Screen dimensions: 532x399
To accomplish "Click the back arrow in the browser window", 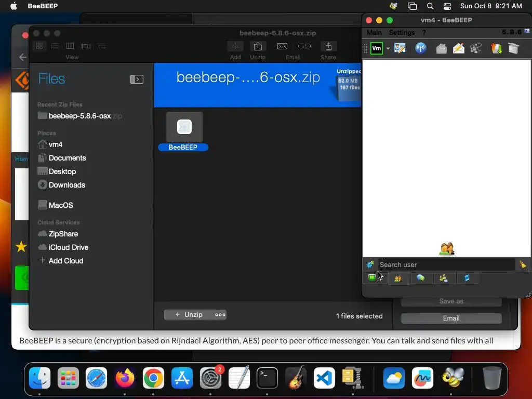I will (23, 57).
